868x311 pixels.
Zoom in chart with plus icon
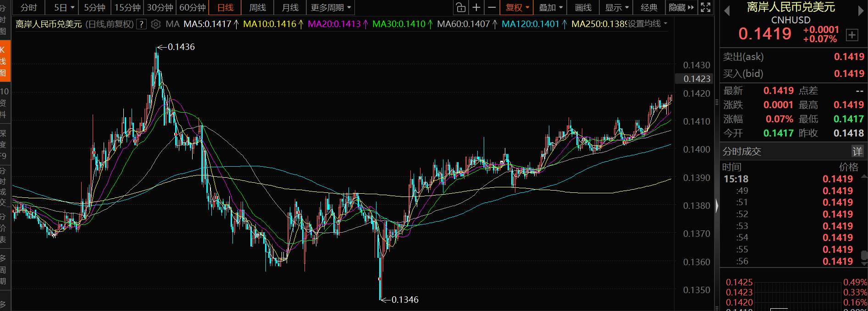point(476,7)
